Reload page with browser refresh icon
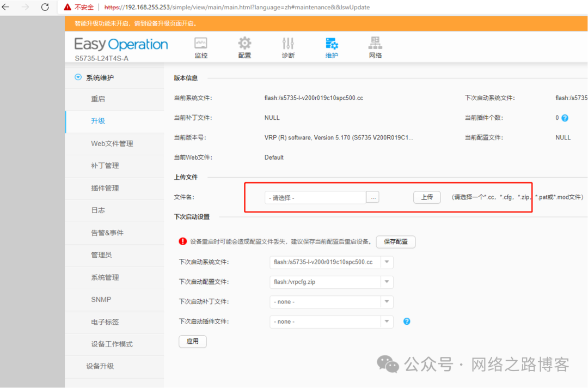Image resolution: width=588 pixels, height=388 pixels. coord(45,7)
